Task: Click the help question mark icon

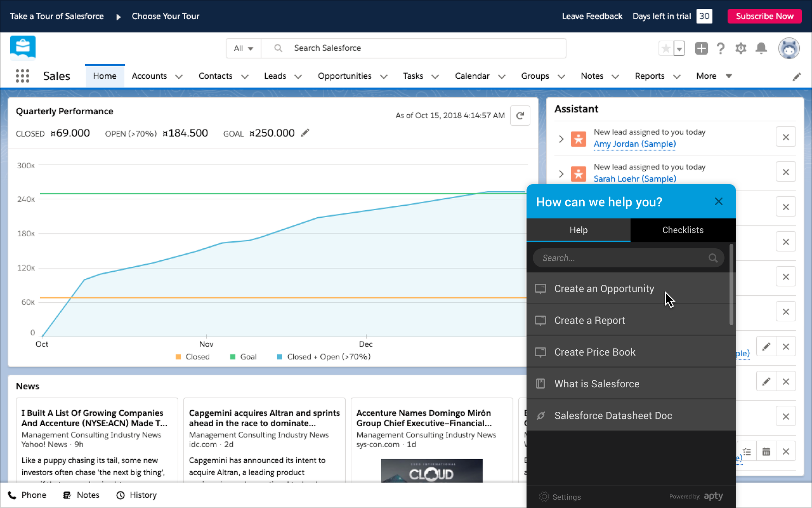Action: pyautogui.click(x=721, y=48)
